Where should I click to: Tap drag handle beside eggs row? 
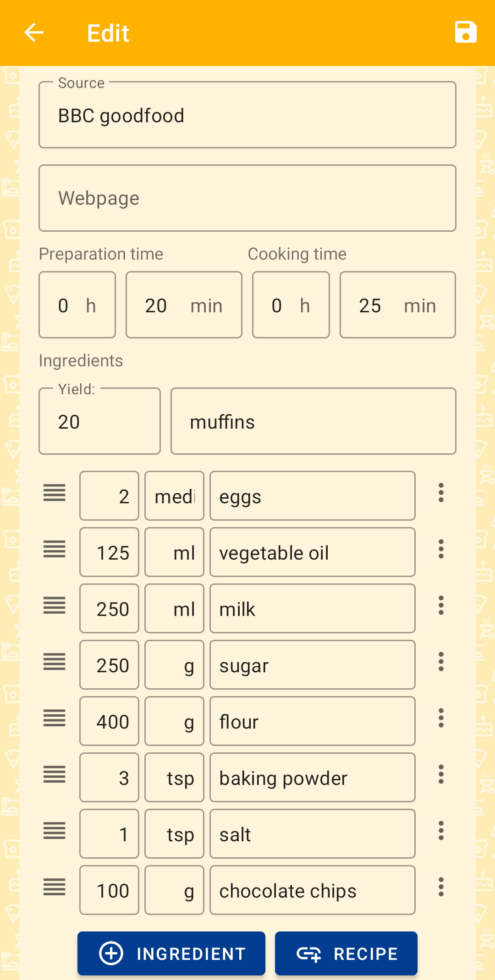point(55,493)
